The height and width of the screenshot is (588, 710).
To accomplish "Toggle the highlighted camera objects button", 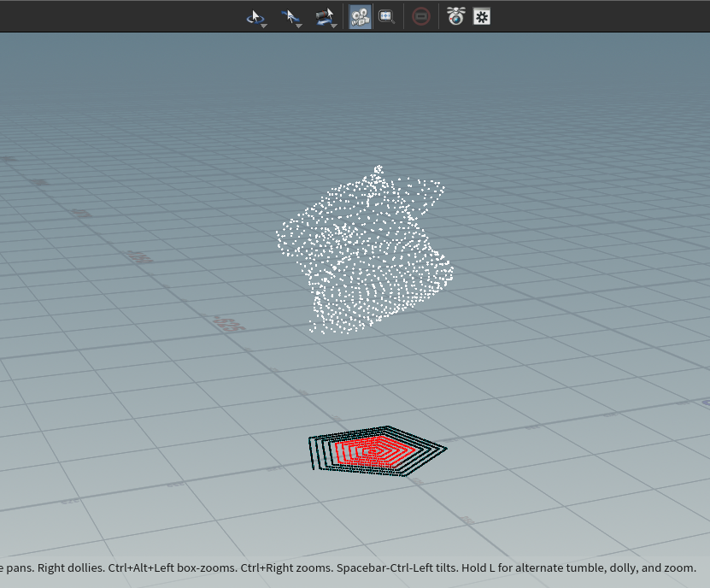I will pyautogui.click(x=361, y=16).
